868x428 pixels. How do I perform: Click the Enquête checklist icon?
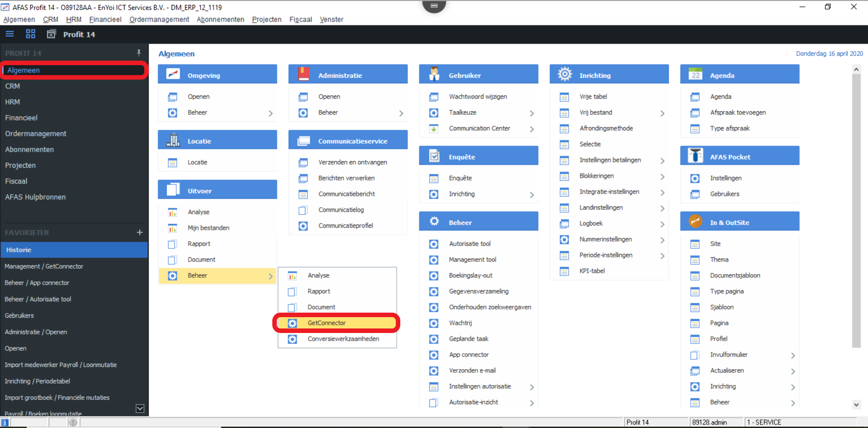click(434, 156)
